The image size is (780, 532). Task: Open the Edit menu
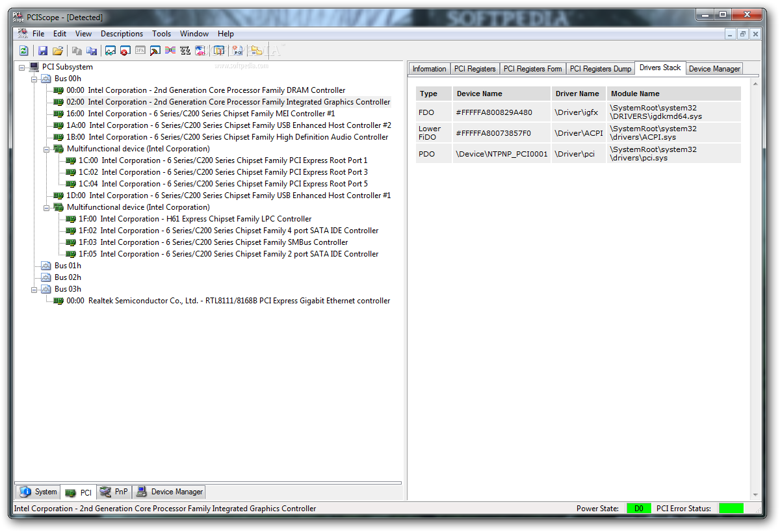pyautogui.click(x=60, y=34)
